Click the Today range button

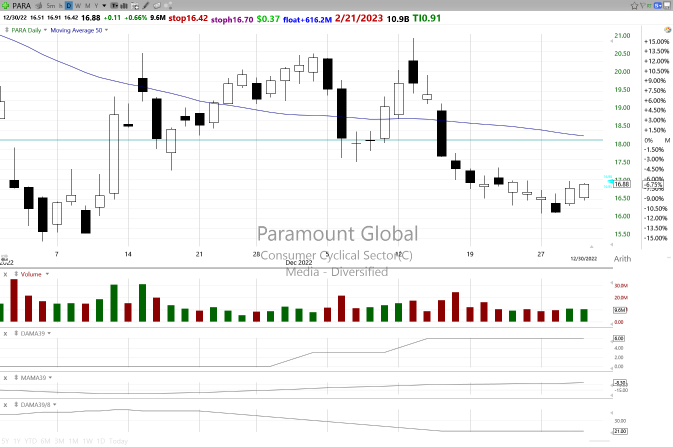pos(118,441)
